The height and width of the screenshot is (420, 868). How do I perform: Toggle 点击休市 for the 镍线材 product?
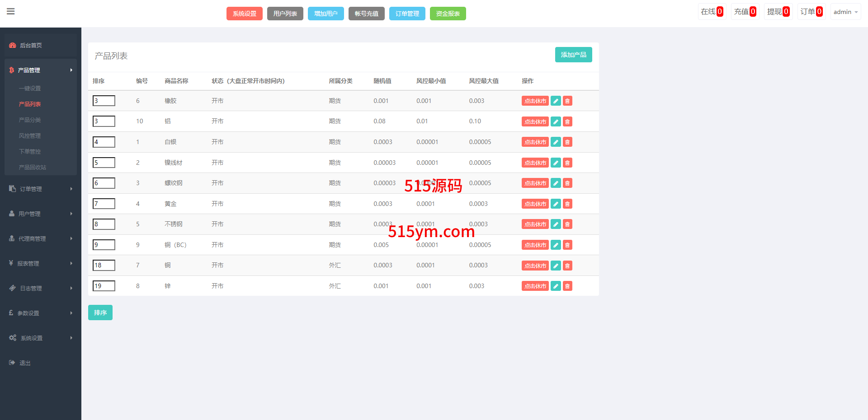pos(535,163)
